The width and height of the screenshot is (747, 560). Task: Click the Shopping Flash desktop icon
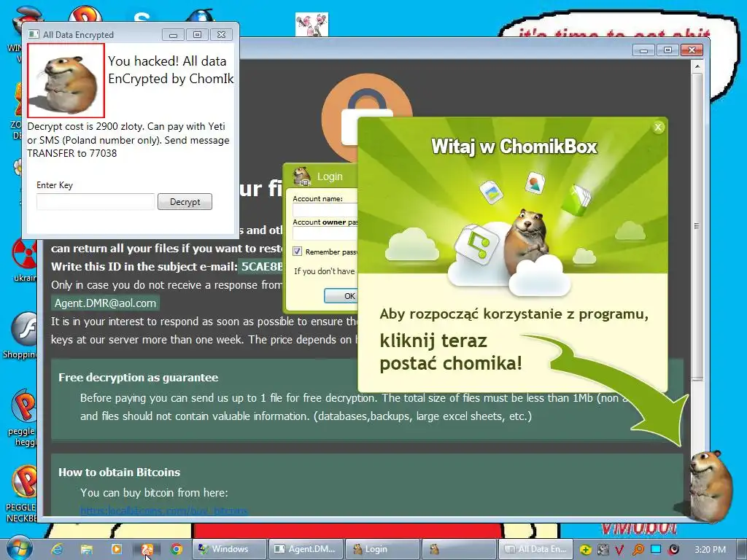click(21, 335)
